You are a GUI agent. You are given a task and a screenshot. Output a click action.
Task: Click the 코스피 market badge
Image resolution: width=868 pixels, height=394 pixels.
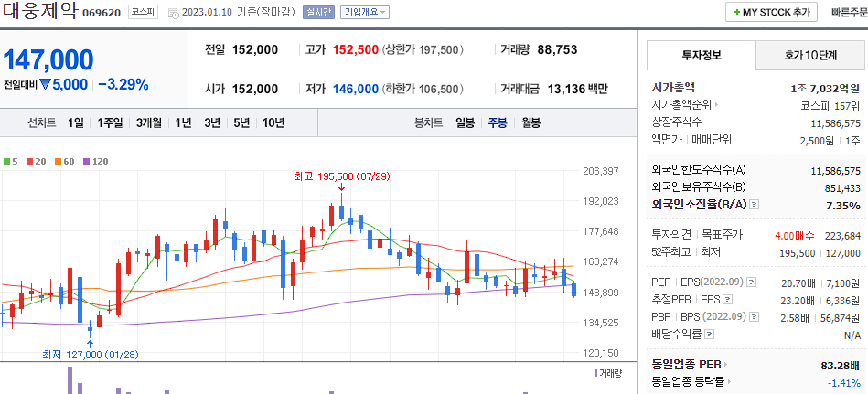point(141,12)
